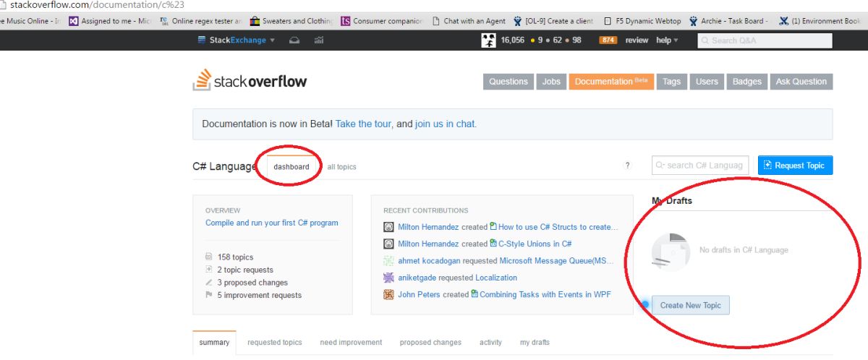Click Milton Hernandez avatar on Unions row

click(x=388, y=244)
